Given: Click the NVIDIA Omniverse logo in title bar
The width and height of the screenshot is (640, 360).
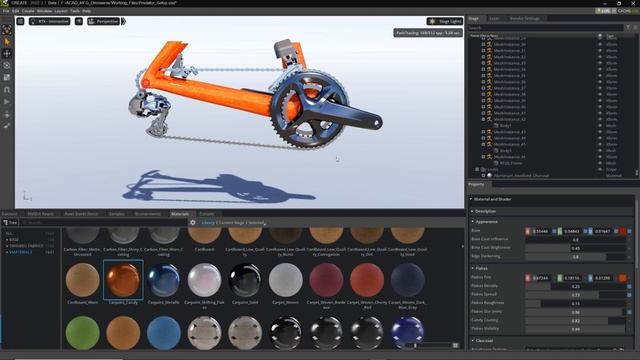Looking at the screenshot, I should pyautogui.click(x=4, y=3).
